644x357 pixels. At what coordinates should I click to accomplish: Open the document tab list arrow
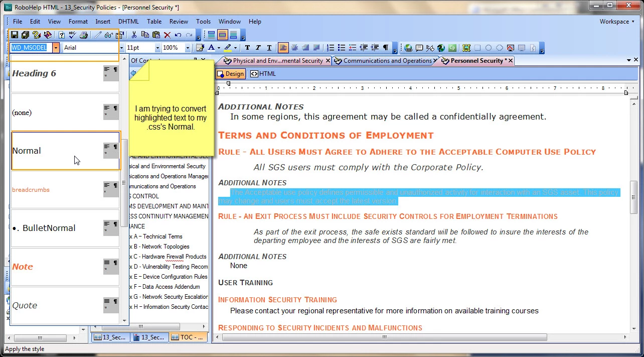click(629, 60)
